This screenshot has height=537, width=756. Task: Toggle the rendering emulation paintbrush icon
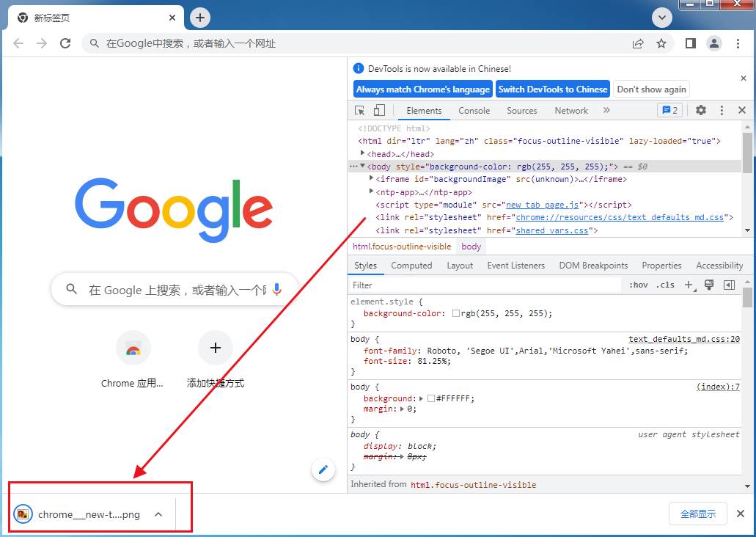(709, 285)
